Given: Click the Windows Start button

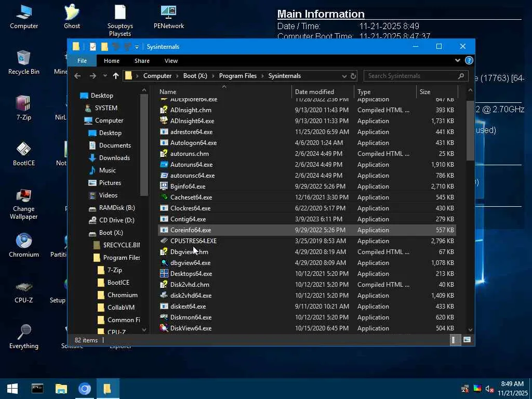Looking at the screenshot, I should click(x=12, y=389).
